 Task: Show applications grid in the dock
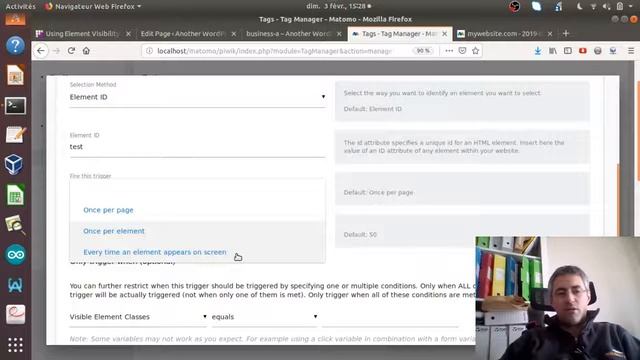coord(15,345)
